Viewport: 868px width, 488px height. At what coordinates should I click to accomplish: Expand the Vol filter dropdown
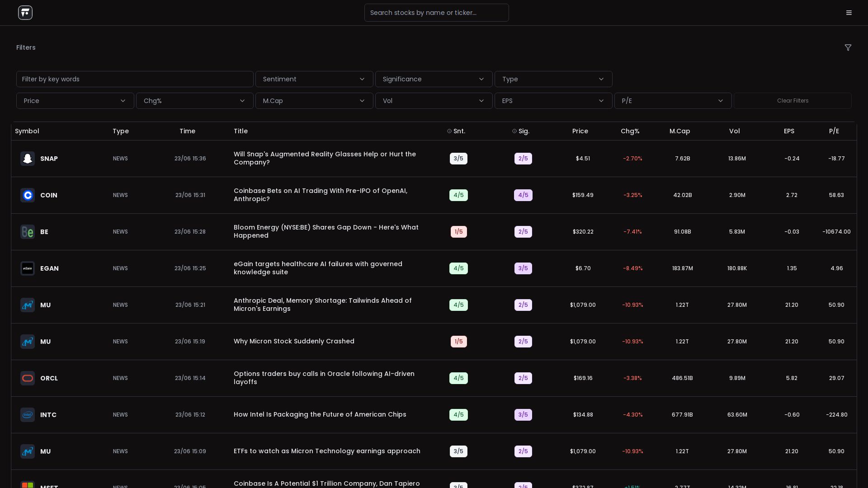[434, 101]
